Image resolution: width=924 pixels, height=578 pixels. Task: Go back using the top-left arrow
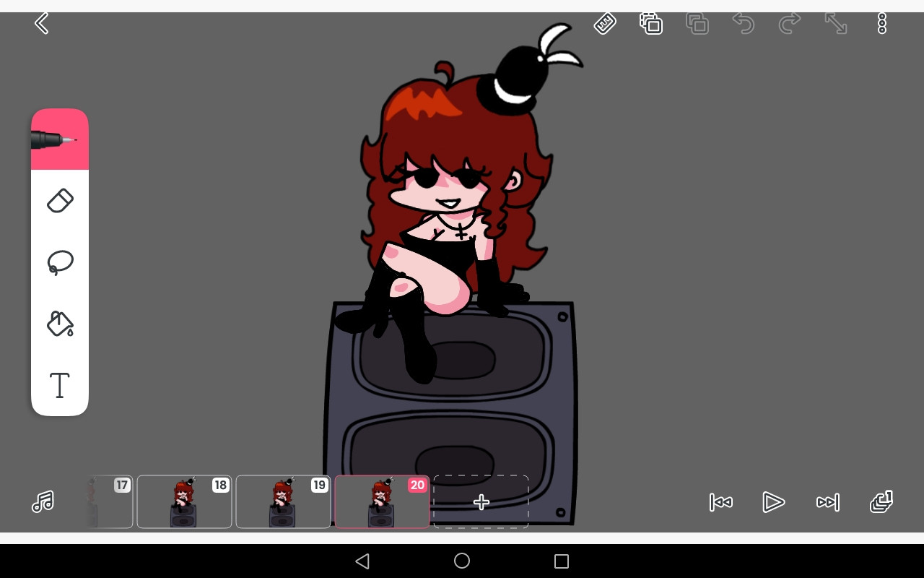tap(42, 24)
